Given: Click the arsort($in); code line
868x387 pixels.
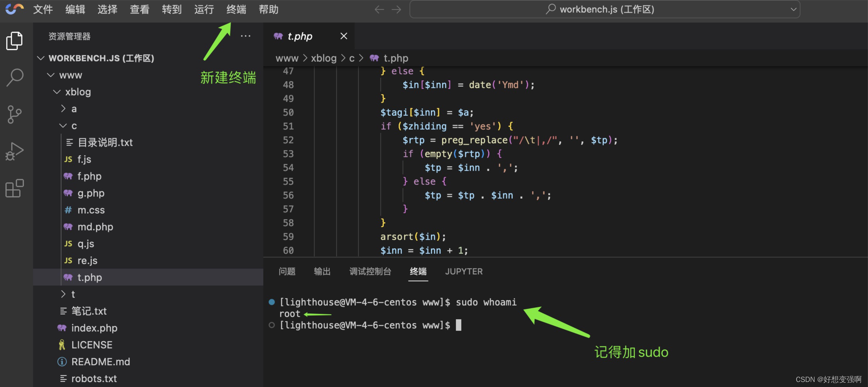Looking at the screenshot, I should point(413,237).
